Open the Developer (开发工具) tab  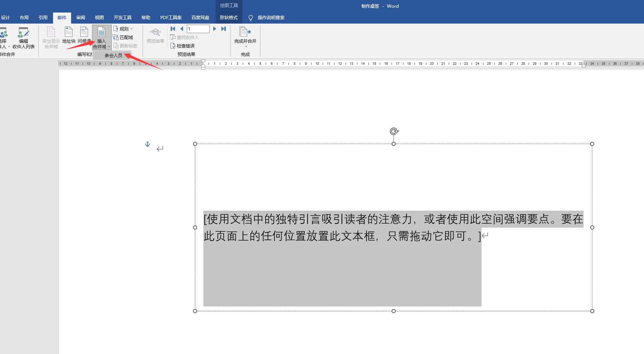point(123,18)
